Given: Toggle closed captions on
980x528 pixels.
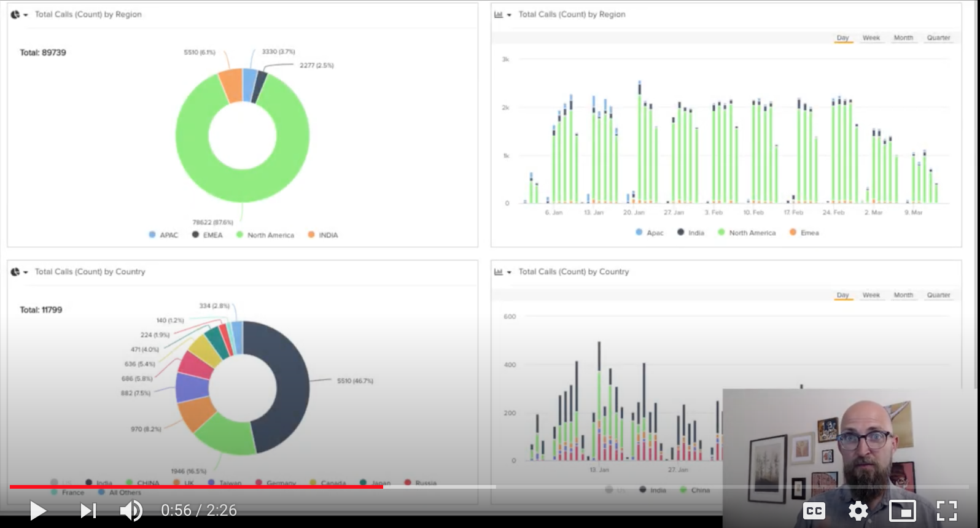Looking at the screenshot, I should (814, 510).
